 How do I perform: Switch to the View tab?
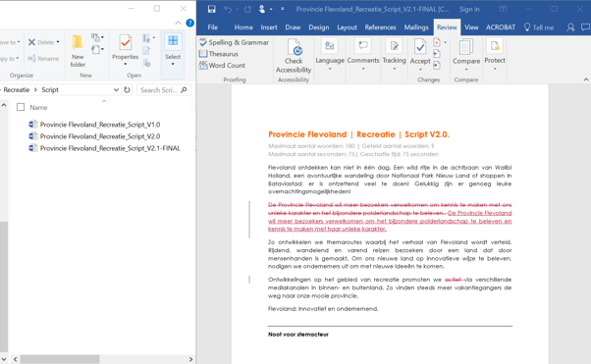click(471, 27)
